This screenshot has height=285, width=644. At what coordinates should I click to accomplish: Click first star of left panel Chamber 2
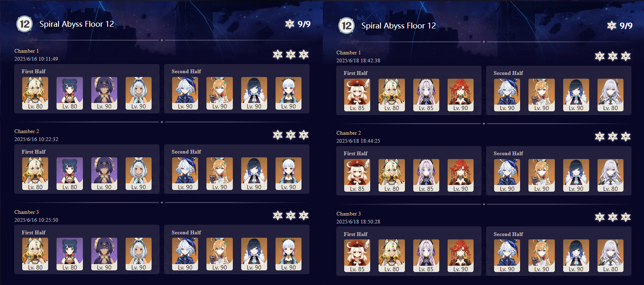[x=278, y=135]
